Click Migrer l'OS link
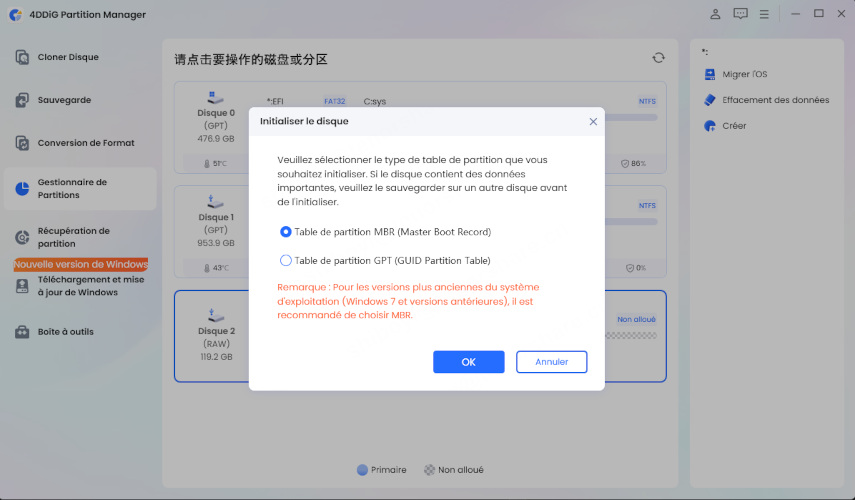Image resolution: width=855 pixels, height=500 pixels. [744, 74]
